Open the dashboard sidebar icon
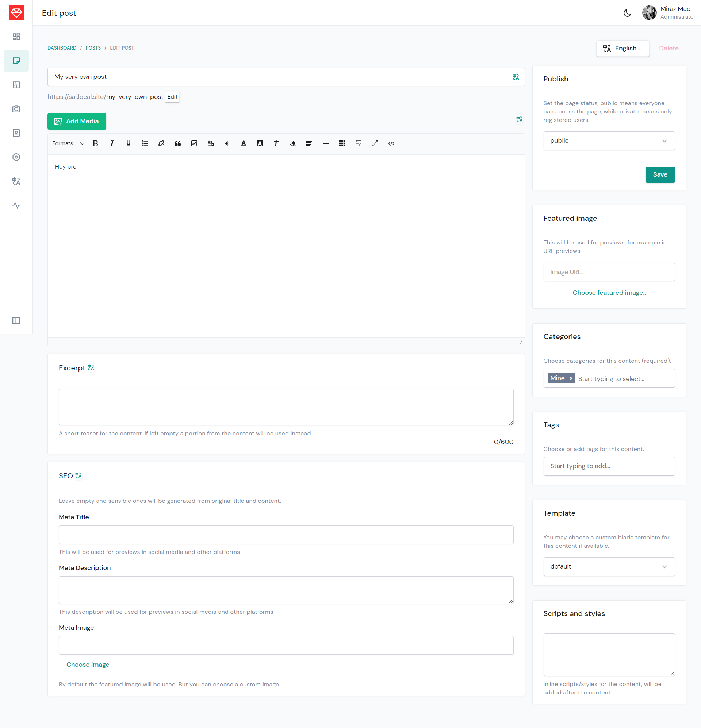Image resolution: width=701 pixels, height=728 pixels. click(16, 37)
